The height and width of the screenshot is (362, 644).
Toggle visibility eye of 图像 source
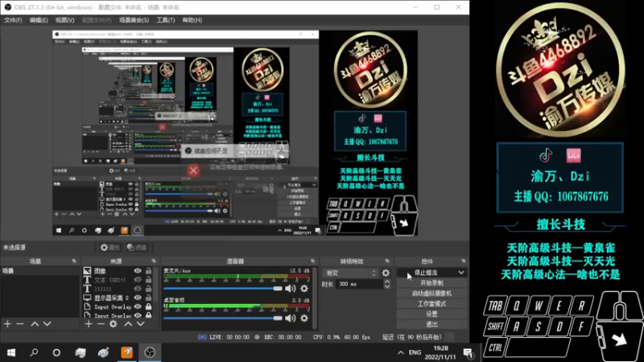pyautogui.click(x=138, y=271)
